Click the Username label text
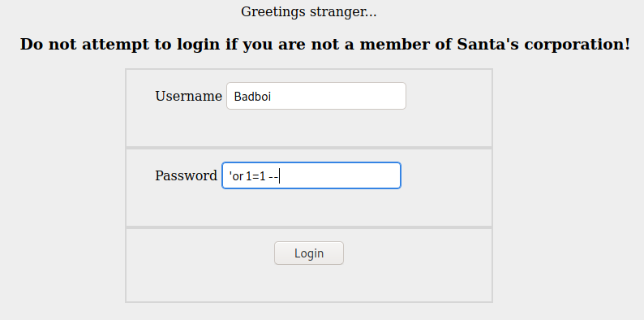The height and width of the screenshot is (320, 644). click(188, 96)
